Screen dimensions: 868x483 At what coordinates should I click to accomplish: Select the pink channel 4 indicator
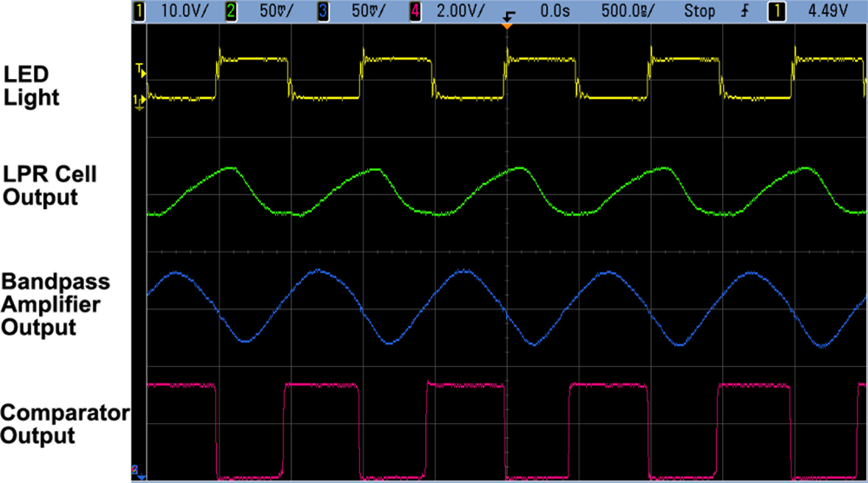pyautogui.click(x=413, y=11)
